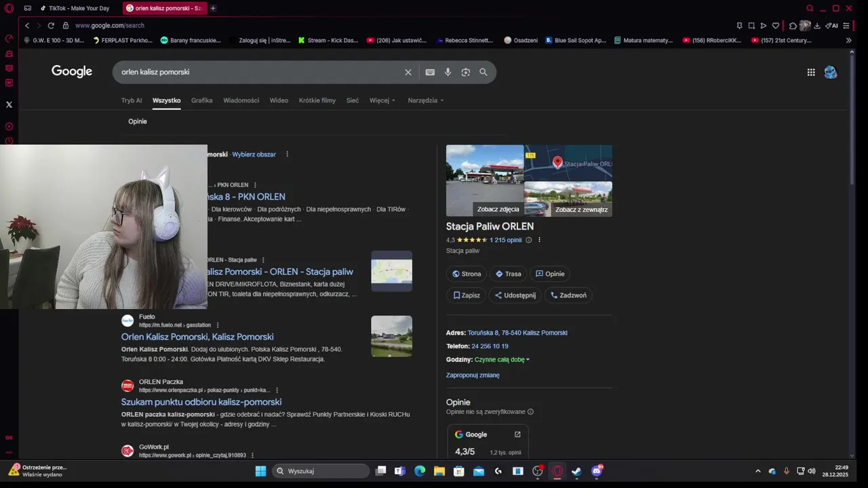Click the Zadzwoń button
The height and width of the screenshot is (488, 868).
point(568,295)
